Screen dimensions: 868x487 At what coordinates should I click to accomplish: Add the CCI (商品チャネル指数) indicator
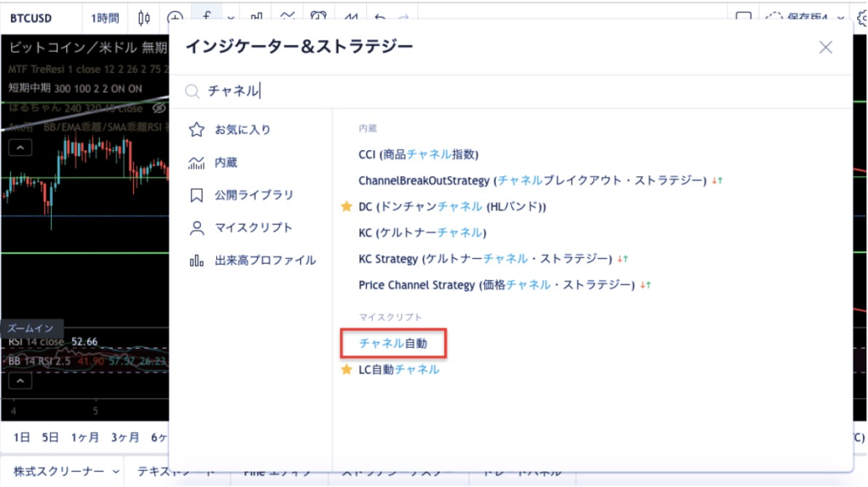pyautogui.click(x=419, y=154)
